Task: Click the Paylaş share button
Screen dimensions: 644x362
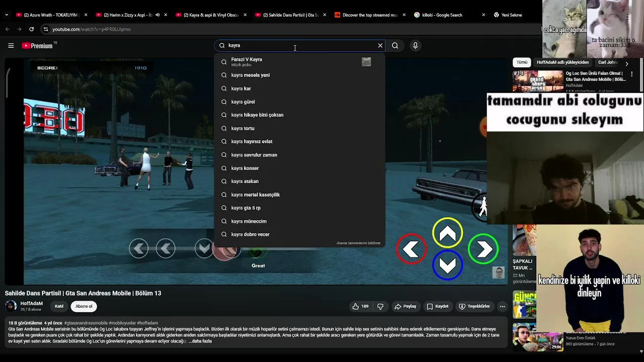Action: coord(406,306)
